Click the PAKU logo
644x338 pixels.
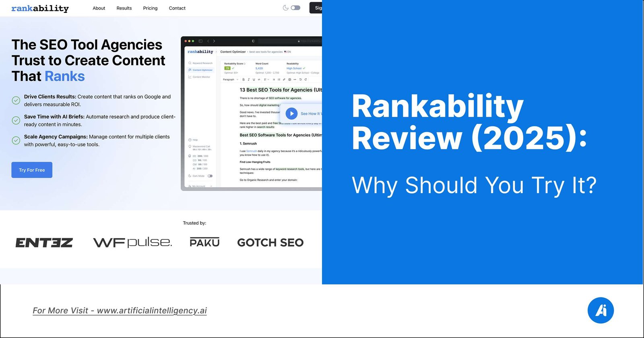point(204,242)
